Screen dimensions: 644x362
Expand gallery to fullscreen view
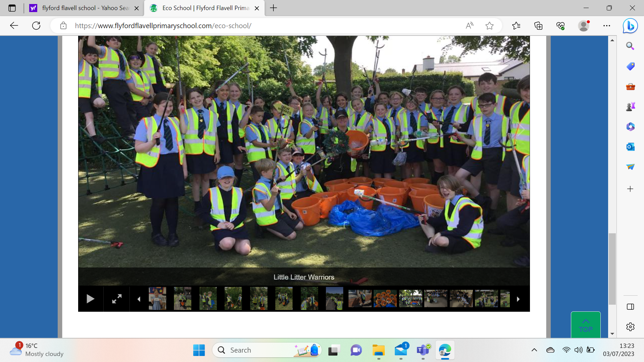[x=117, y=299]
